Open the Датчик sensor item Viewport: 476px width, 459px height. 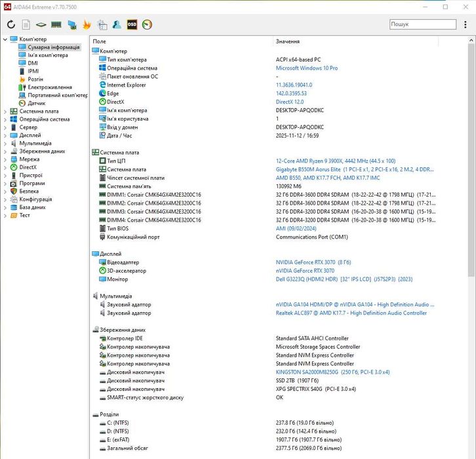point(37,103)
